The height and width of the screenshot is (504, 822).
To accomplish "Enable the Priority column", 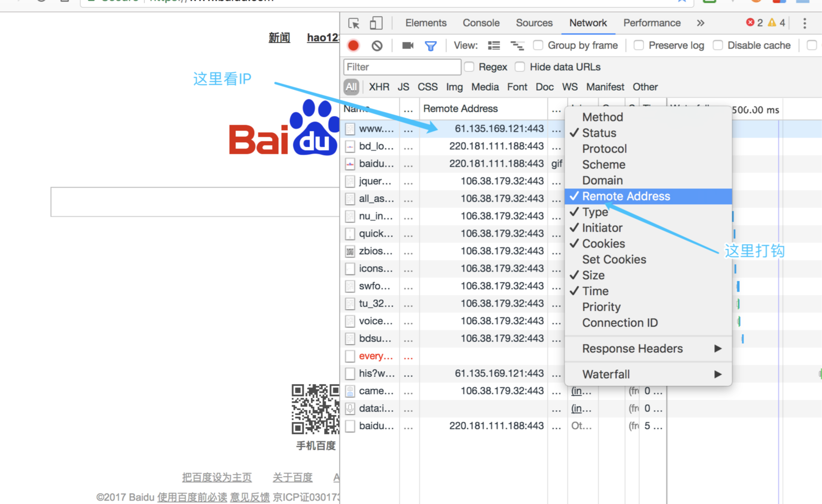I will point(648,307).
